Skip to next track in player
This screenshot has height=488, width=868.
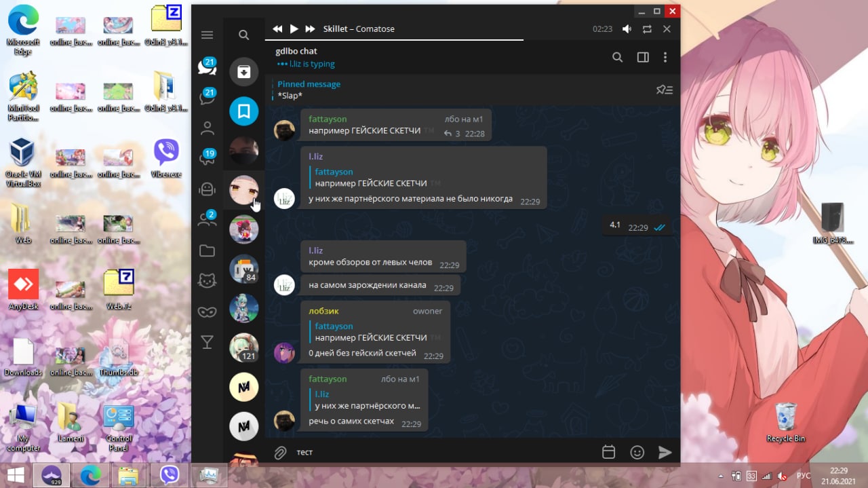(310, 29)
